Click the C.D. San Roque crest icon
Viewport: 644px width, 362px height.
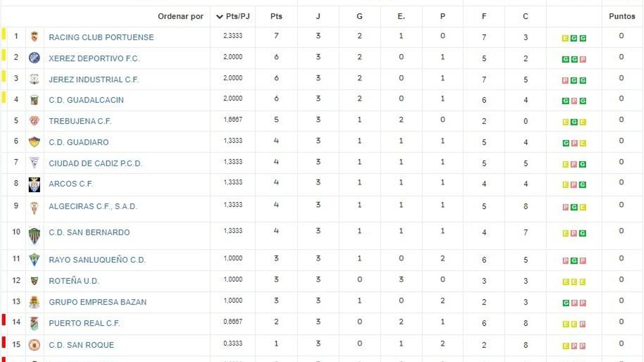point(35,345)
